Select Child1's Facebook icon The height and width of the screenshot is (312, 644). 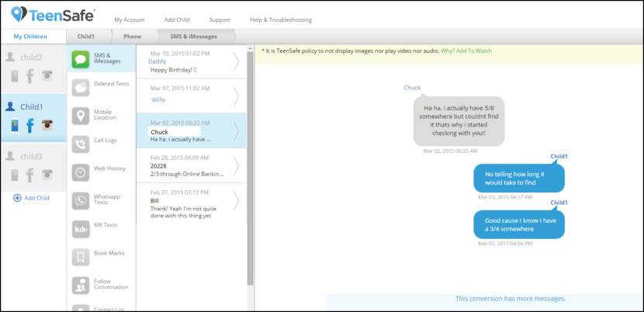30,126
